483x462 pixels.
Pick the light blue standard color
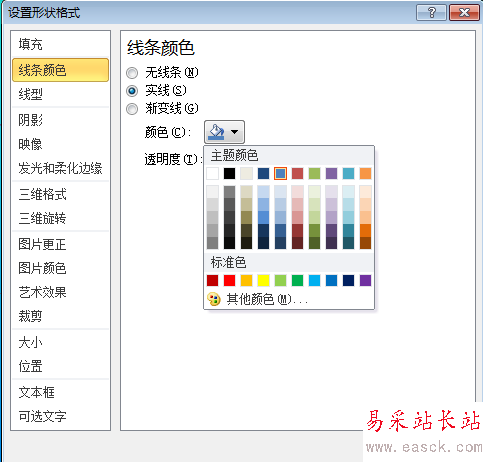pos(314,280)
